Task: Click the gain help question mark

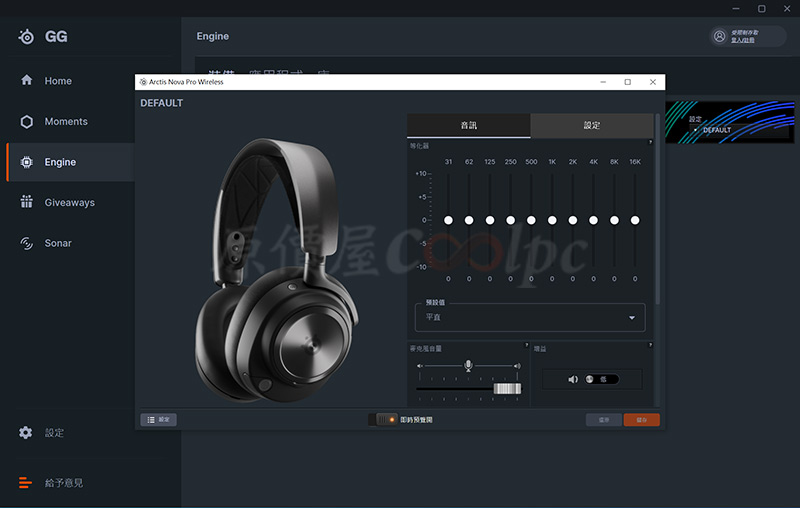Action: pos(650,345)
